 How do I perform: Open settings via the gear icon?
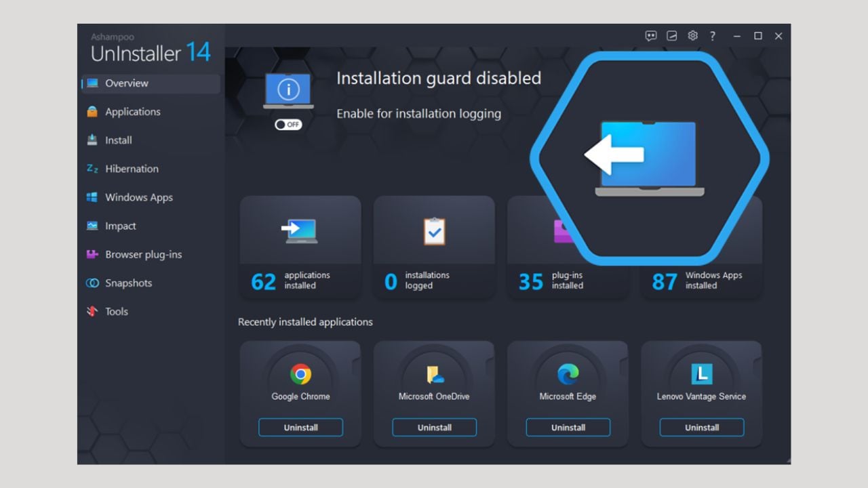click(x=692, y=36)
